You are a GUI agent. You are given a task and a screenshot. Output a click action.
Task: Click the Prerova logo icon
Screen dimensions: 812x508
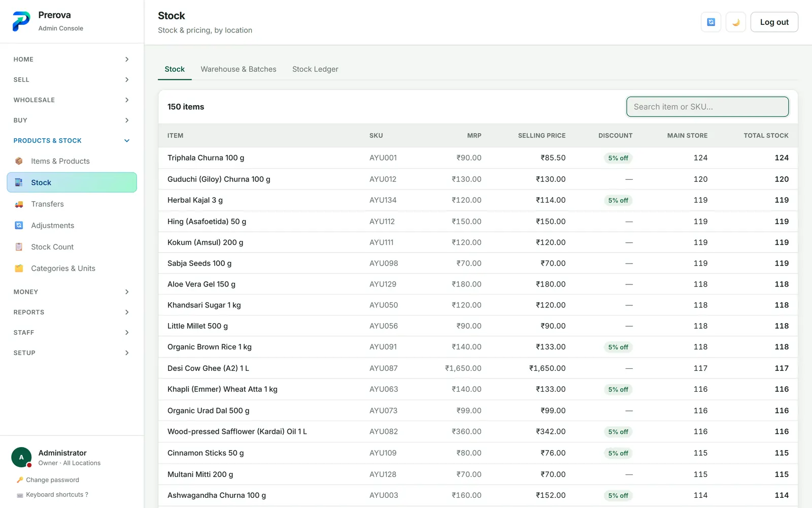(21, 21)
